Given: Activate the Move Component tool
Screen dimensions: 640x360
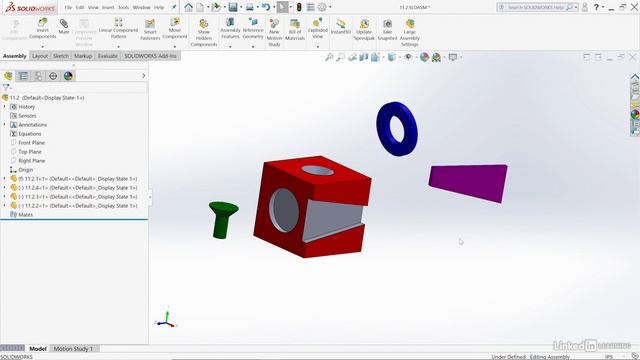Looking at the screenshot, I should point(175,28).
